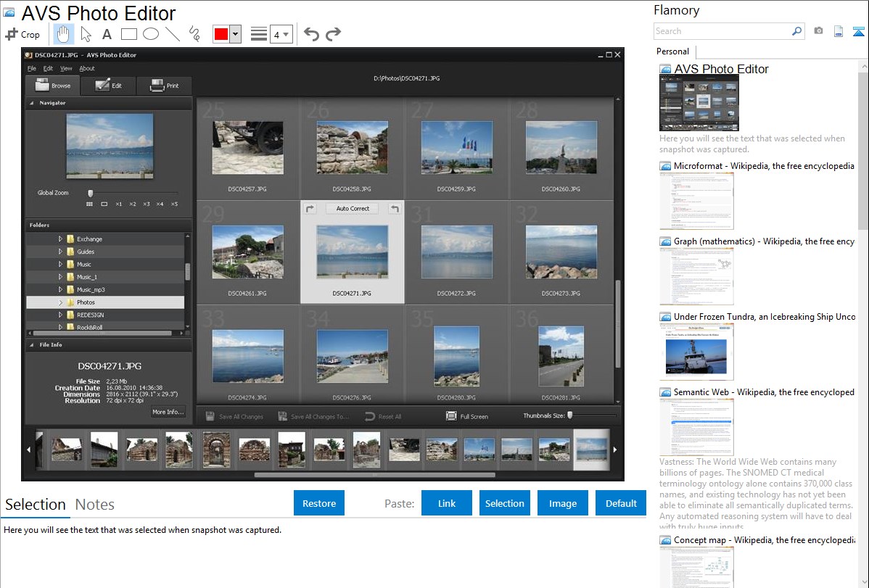This screenshot has width=869, height=588.
Task: Choose the arrow pointer tool
Action: pos(86,34)
